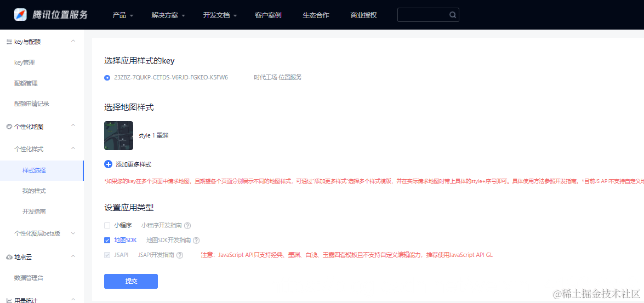Collapse the key与配额 sidebar section

click(73, 41)
